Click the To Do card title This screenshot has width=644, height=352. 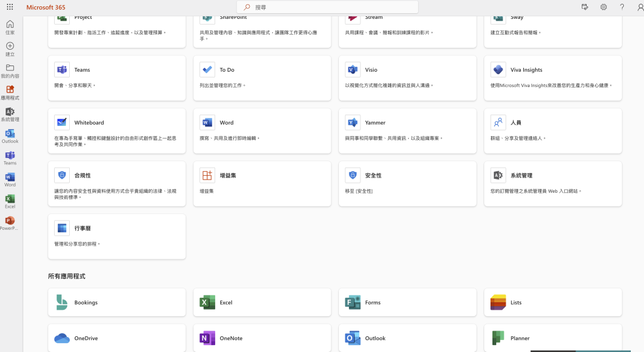227,70
